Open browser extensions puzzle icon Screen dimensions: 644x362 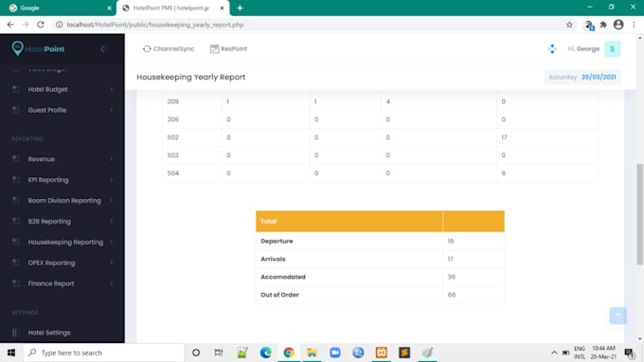(x=603, y=25)
